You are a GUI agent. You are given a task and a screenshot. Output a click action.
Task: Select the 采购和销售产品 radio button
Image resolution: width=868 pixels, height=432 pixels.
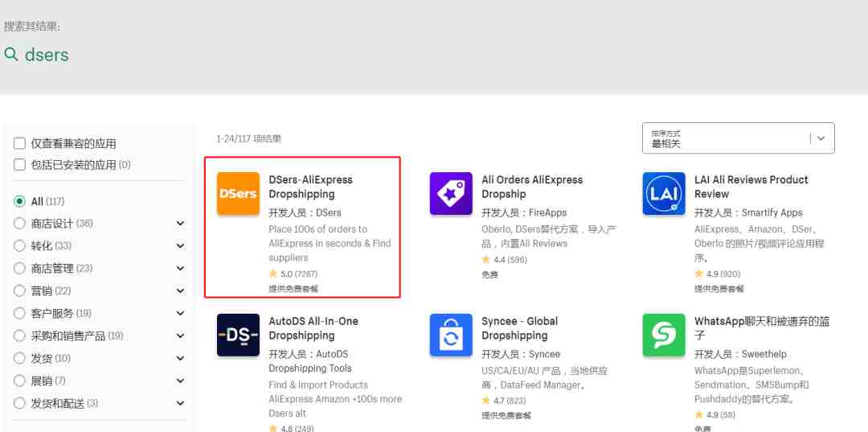click(x=19, y=335)
